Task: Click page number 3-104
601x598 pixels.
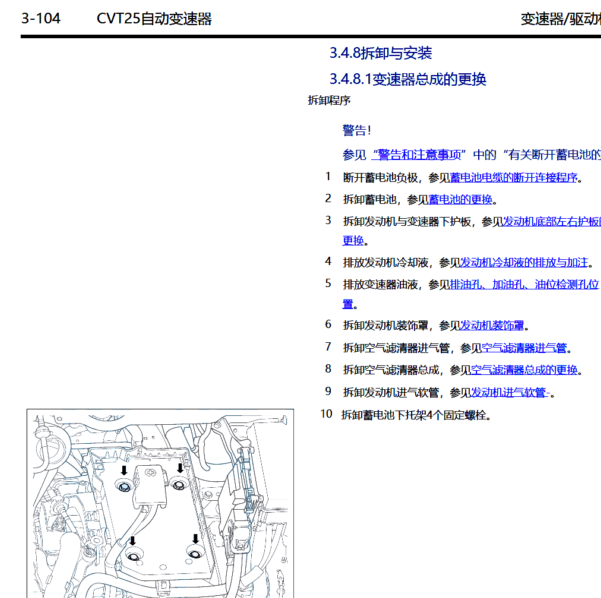Action: 41,18
